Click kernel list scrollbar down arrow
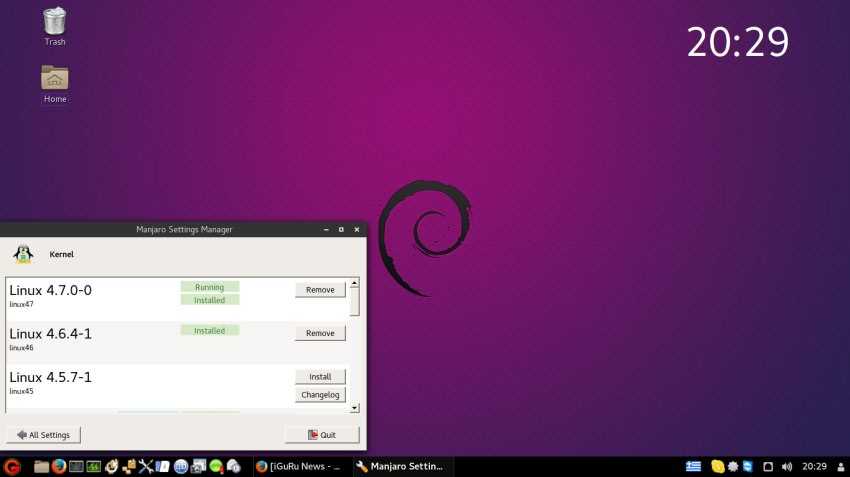850x477 pixels. click(355, 408)
